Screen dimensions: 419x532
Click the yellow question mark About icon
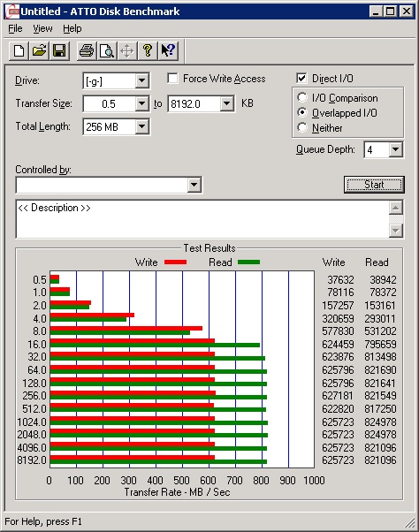[x=148, y=51]
